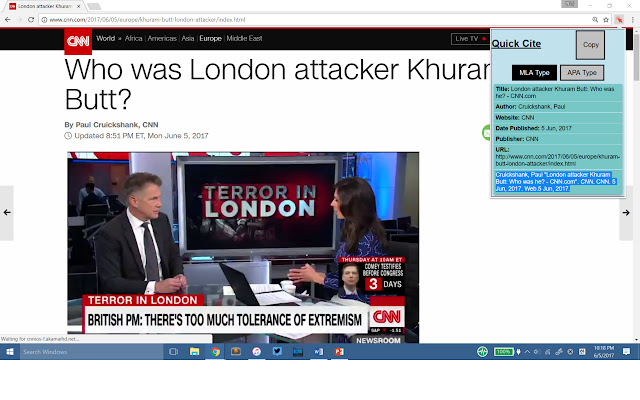The width and height of the screenshot is (640, 400).
Task: Open Middle East section in CNN nav
Action: (244, 38)
